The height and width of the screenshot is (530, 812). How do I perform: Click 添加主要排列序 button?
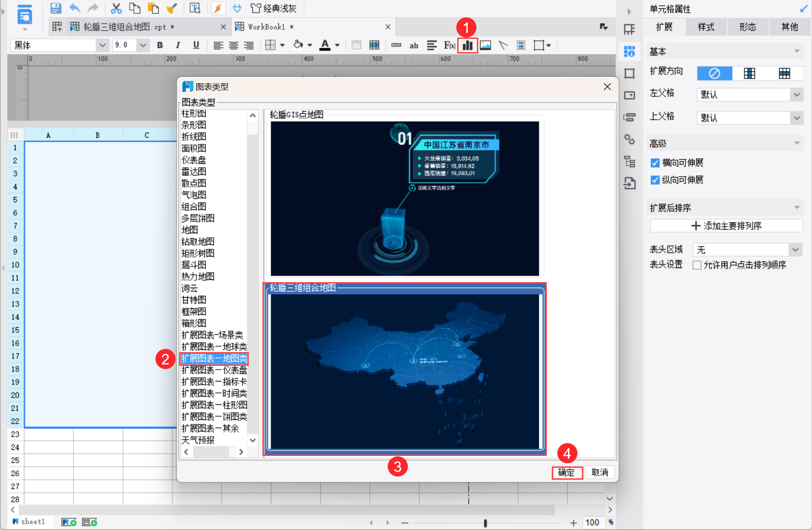(726, 226)
